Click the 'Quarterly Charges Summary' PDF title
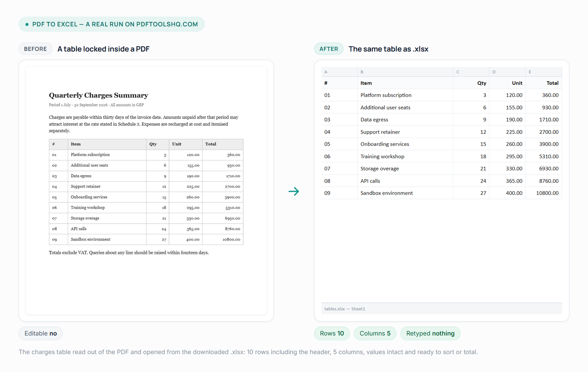Screen dimensions: 588x372 coord(98,95)
